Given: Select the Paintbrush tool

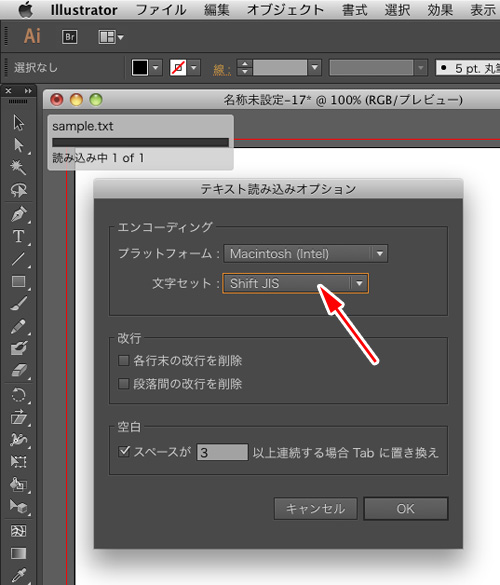Looking at the screenshot, I should (x=18, y=303).
